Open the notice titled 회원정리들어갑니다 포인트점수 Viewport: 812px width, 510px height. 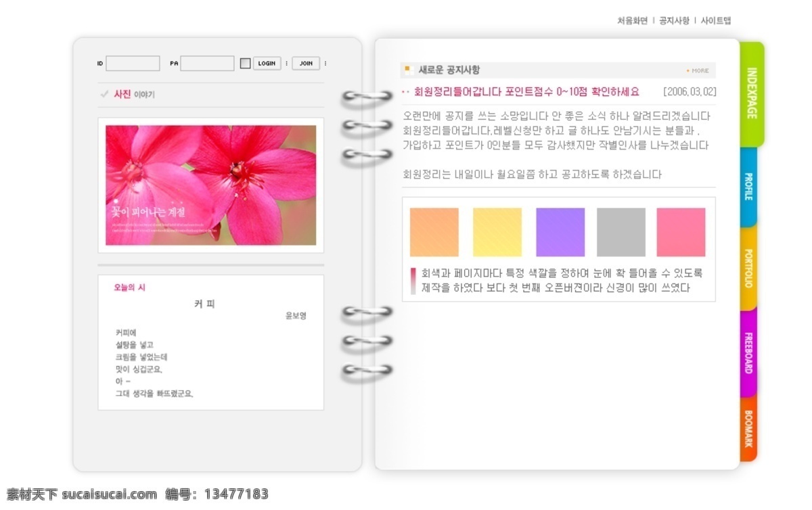(526, 91)
